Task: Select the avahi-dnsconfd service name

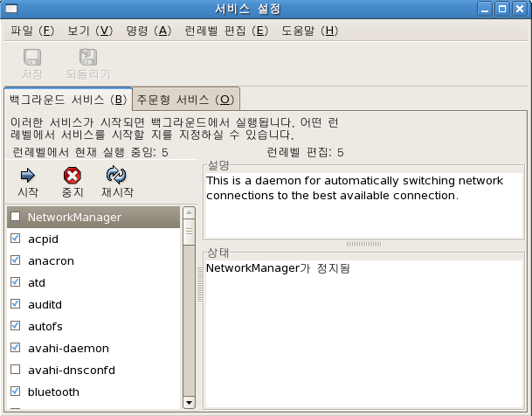Action: click(72, 371)
